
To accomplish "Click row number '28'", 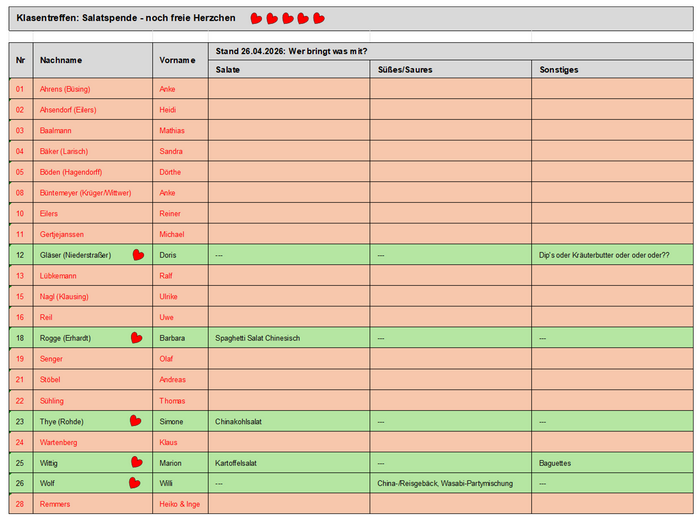I will coord(20,504).
